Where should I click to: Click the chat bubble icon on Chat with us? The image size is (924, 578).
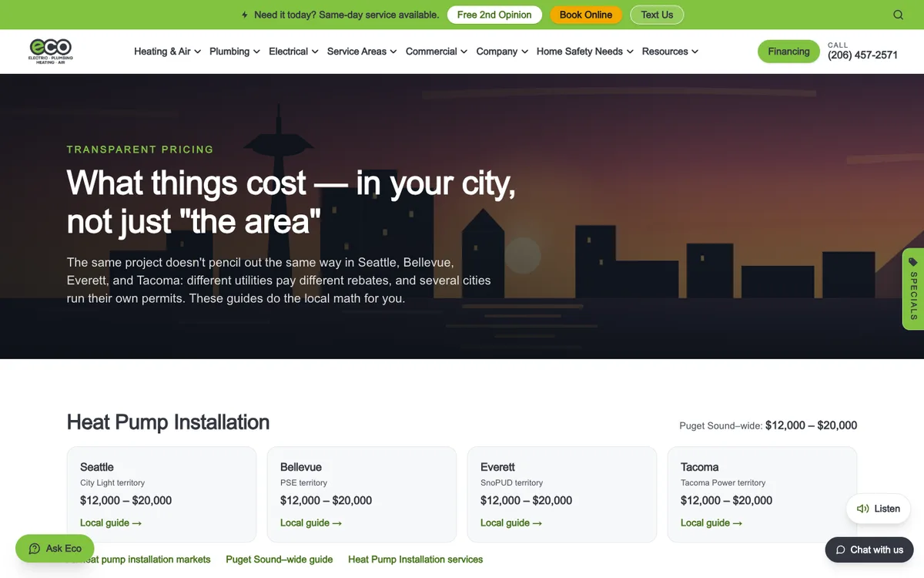(841, 549)
